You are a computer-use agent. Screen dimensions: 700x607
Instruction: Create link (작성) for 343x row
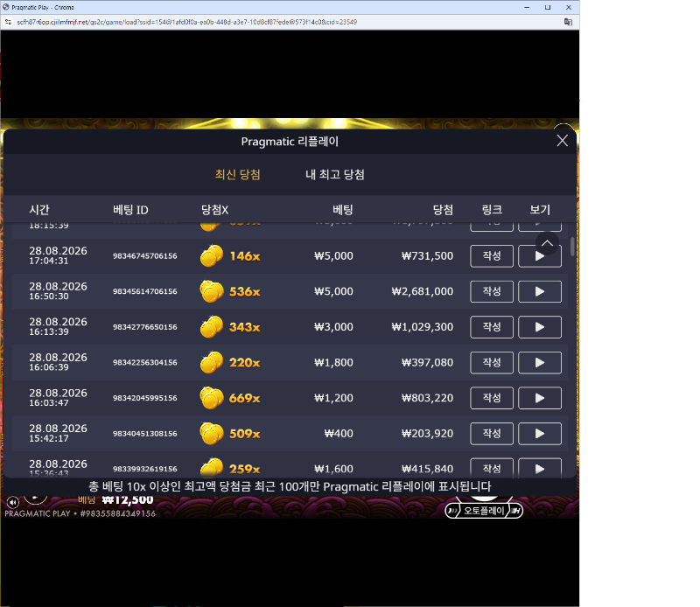pyautogui.click(x=492, y=327)
